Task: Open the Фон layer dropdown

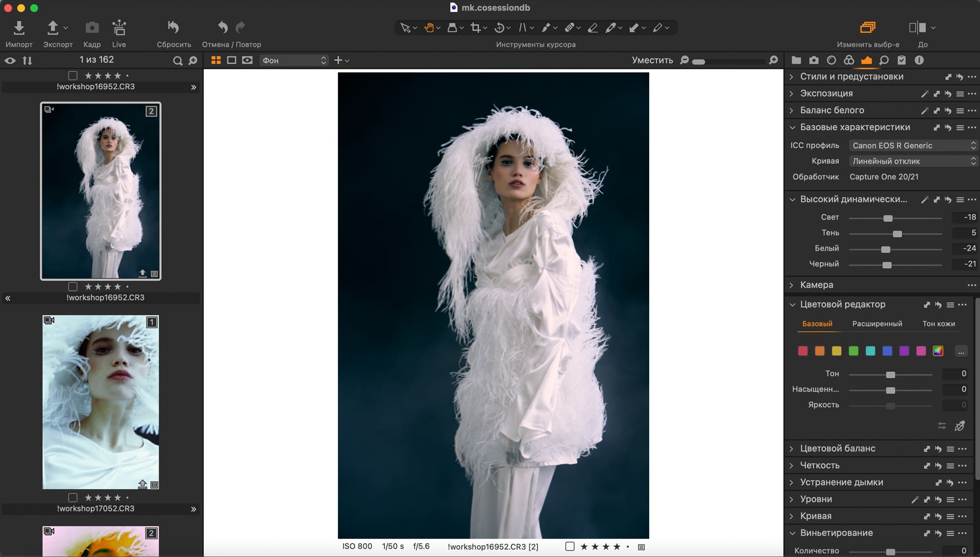Action: pyautogui.click(x=293, y=60)
